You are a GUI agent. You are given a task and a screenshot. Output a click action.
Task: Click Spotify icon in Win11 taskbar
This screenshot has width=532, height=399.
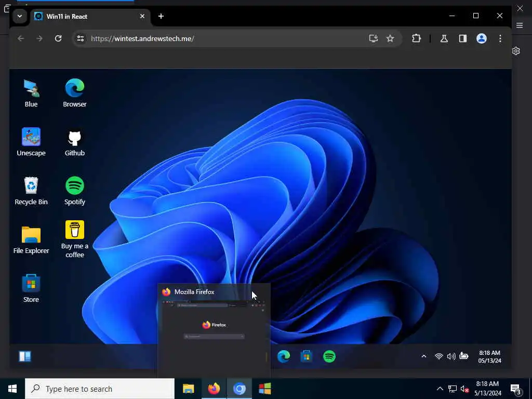click(329, 356)
